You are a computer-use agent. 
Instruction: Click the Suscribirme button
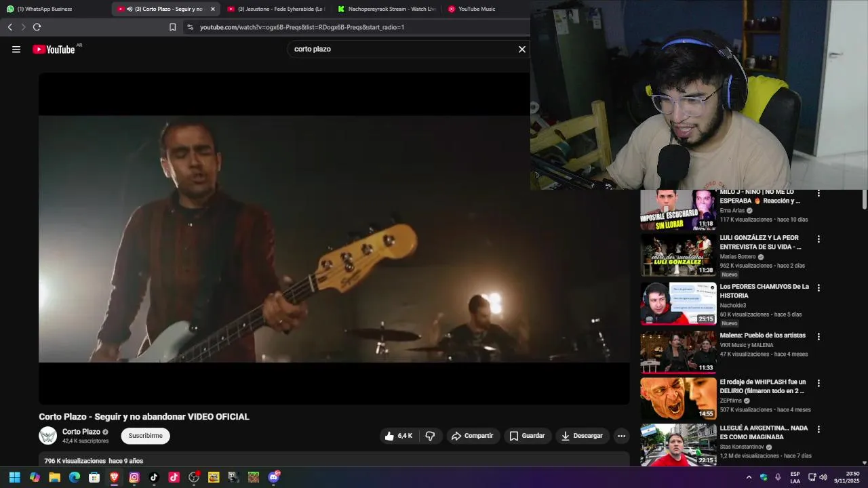(145, 436)
